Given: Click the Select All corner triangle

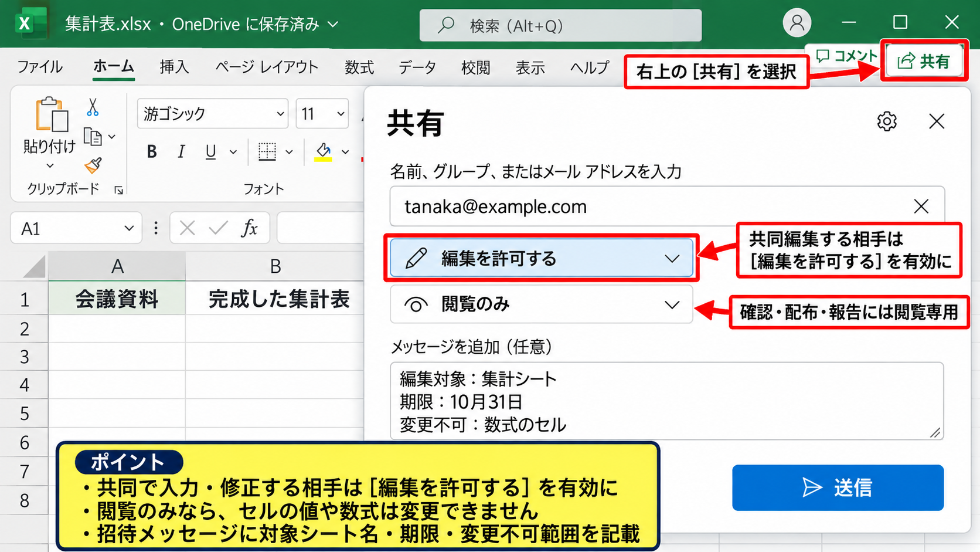Looking at the screenshot, I should point(34,266).
